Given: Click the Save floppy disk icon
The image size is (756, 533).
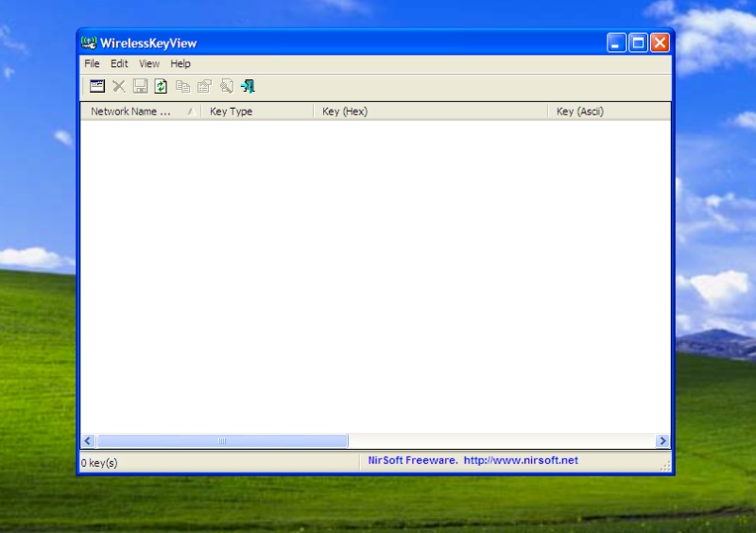Looking at the screenshot, I should (x=140, y=86).
